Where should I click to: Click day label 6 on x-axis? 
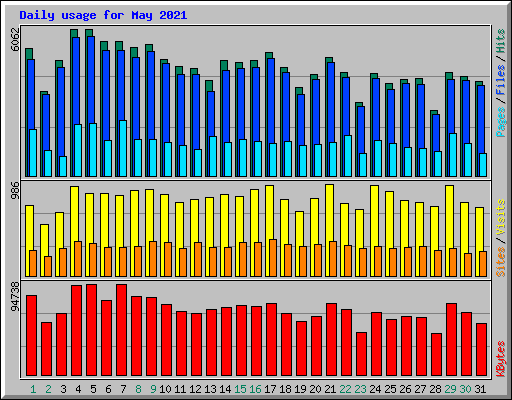point(108,389)
